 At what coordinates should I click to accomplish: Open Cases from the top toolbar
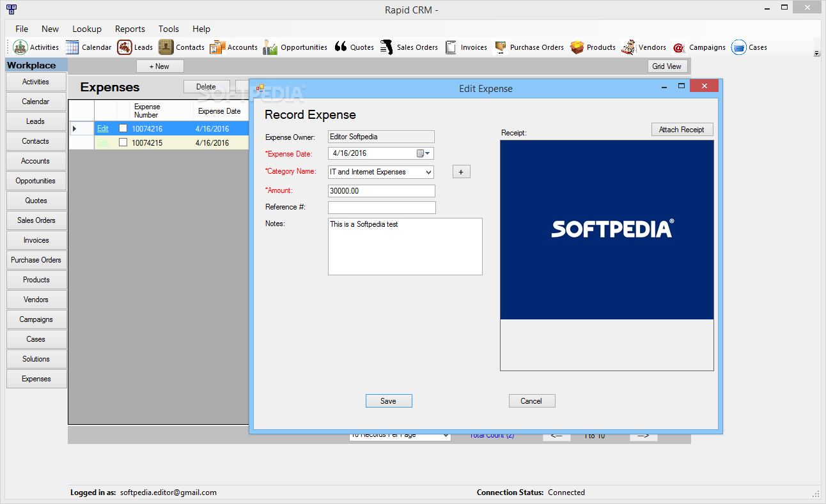750,47
